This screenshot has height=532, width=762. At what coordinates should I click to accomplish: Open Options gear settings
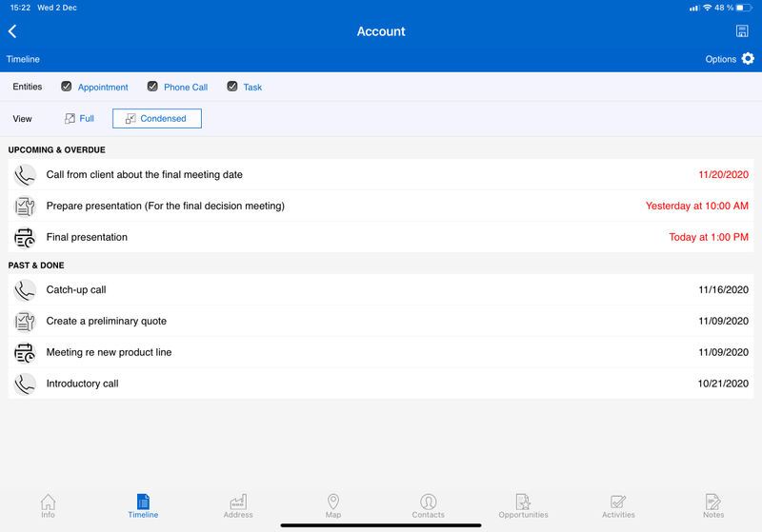[x=748, y=59]
